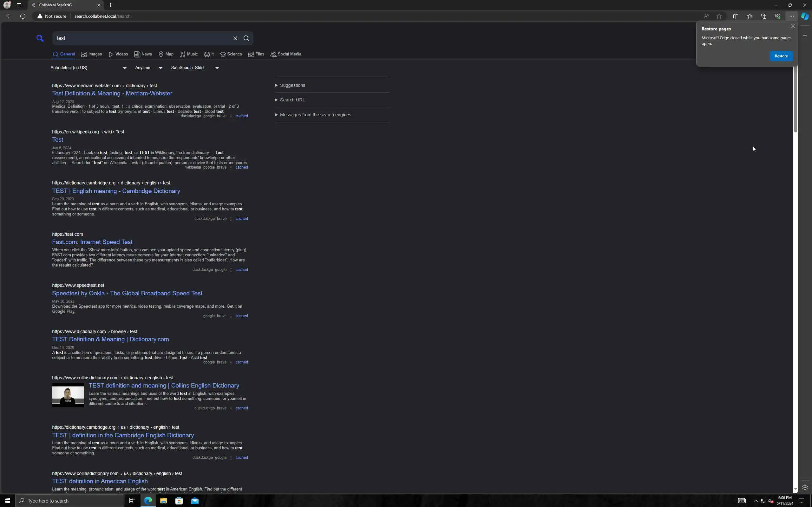Open the language Auto-detect dropdown

[88, 68]
